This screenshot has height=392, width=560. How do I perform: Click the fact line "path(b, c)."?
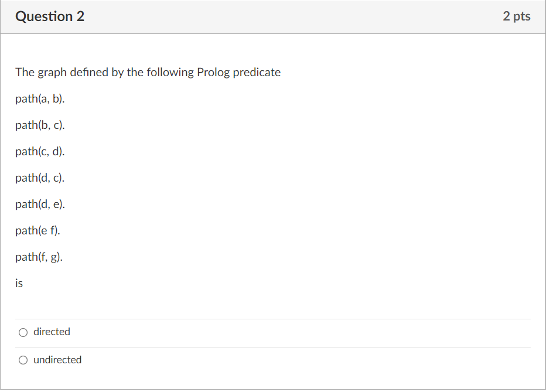pyautogui.click(x=40, y=125)
